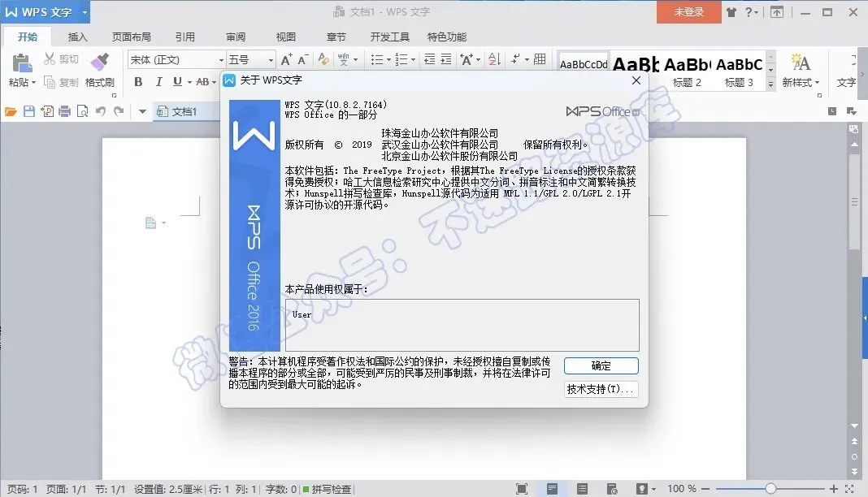Save document with the floppy disk icon
The width and height of the screenshot is (868, 497).
pos(29,112)
